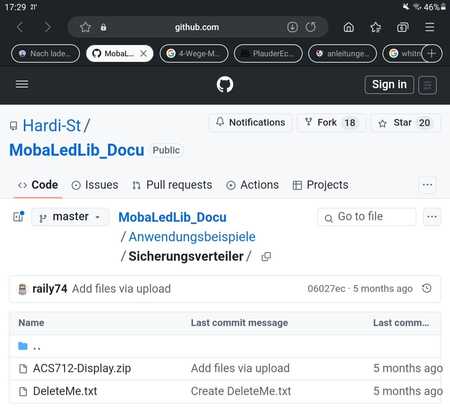The image size is (450, 411).
Task: Open the ACS712-Display.zip file
Action: [x=82, y=368]
